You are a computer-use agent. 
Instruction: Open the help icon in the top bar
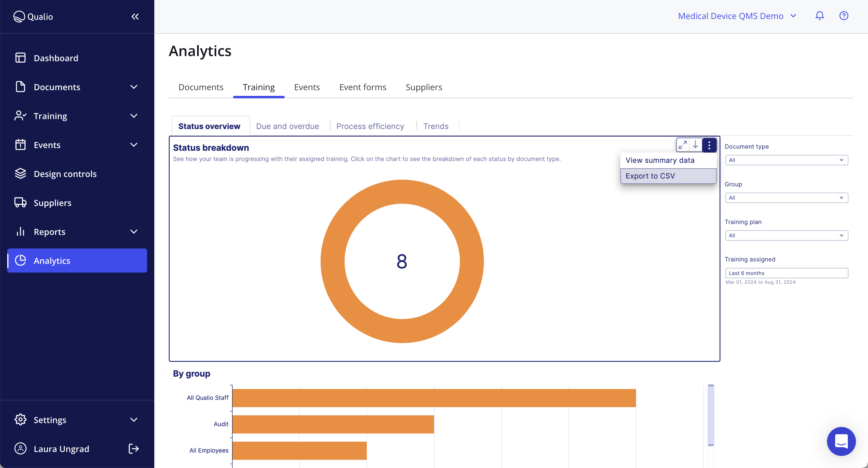843,15
